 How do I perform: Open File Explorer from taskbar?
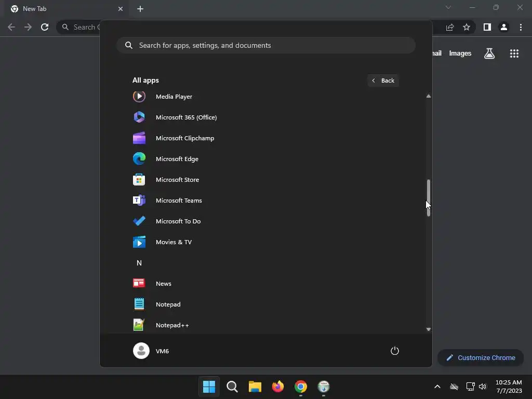(255, 387)
